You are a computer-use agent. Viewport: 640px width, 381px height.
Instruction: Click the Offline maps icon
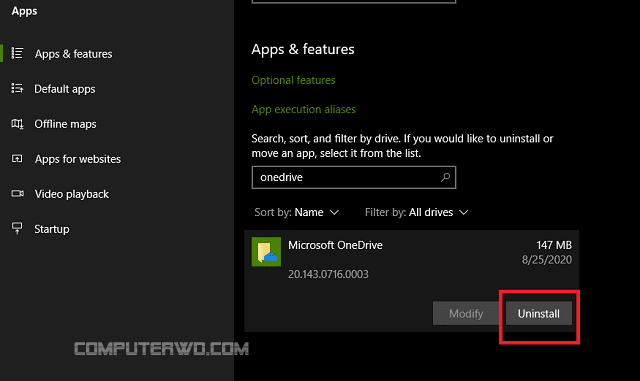tap(17, 123)
